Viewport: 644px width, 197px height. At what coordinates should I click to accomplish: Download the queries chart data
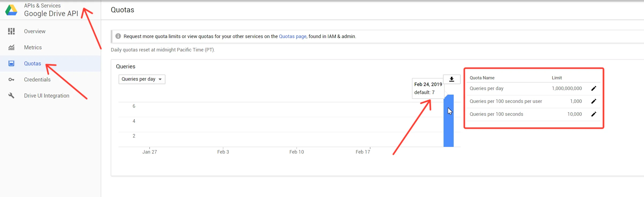tap(452, 79)
